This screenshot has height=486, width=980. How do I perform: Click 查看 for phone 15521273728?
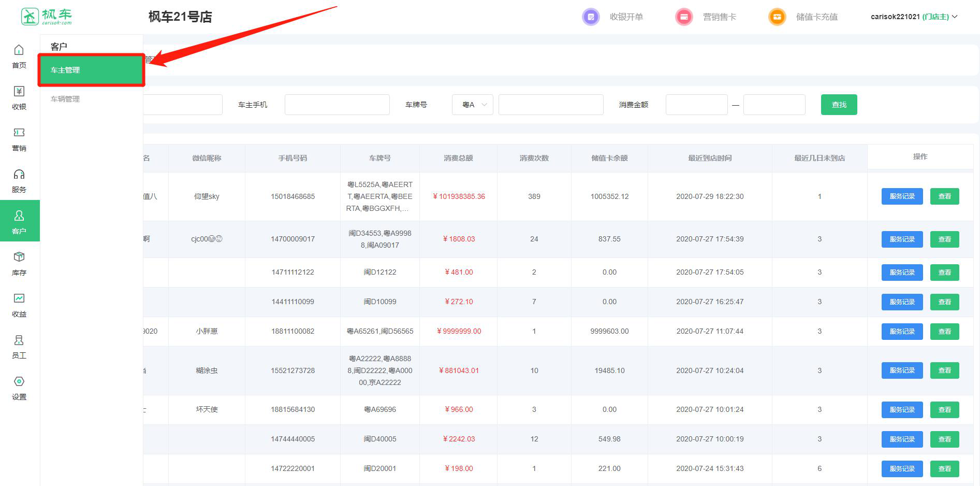click(x=944, y=370)
